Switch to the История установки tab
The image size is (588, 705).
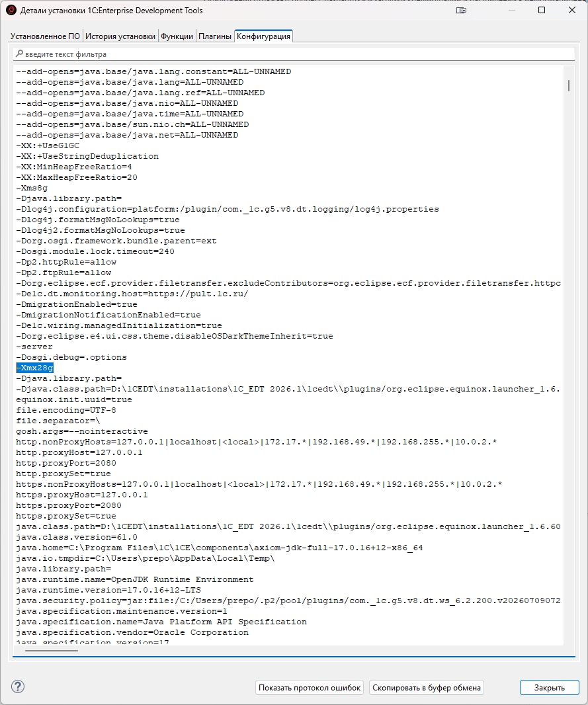click(x=120, y=36)
